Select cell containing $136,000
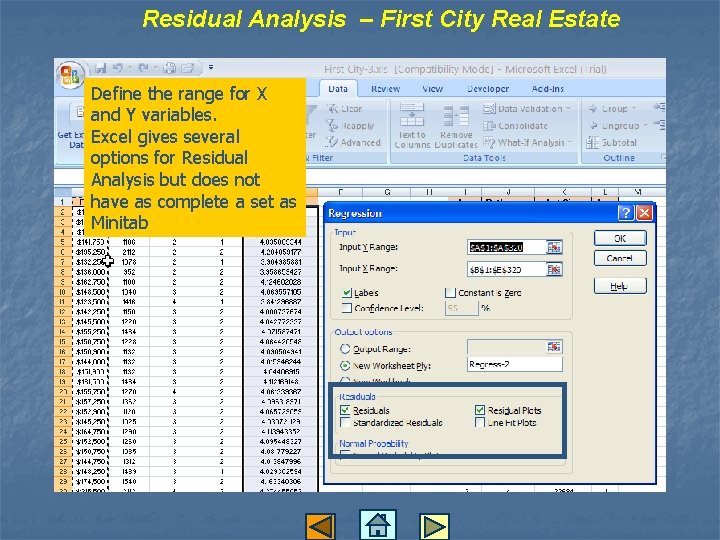Viewport: 720px width, 540px height. [x=90, y=272]
